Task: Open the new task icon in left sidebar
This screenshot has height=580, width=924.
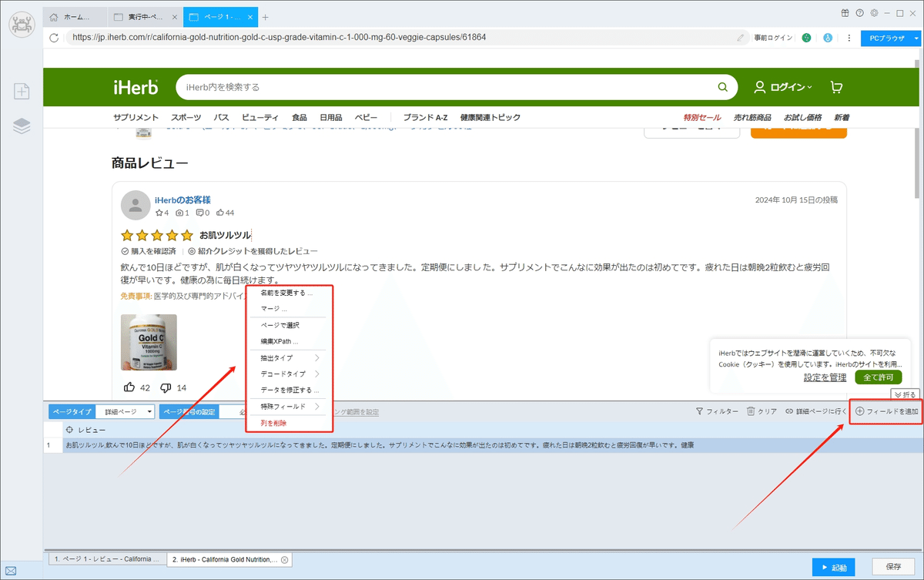Action: click(22, 92)
